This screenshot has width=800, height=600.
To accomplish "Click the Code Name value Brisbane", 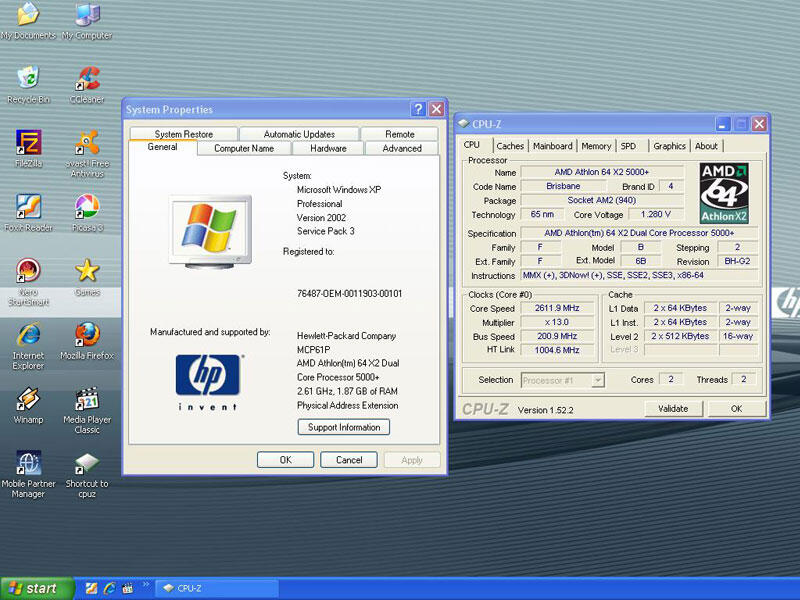I will 563,186.
